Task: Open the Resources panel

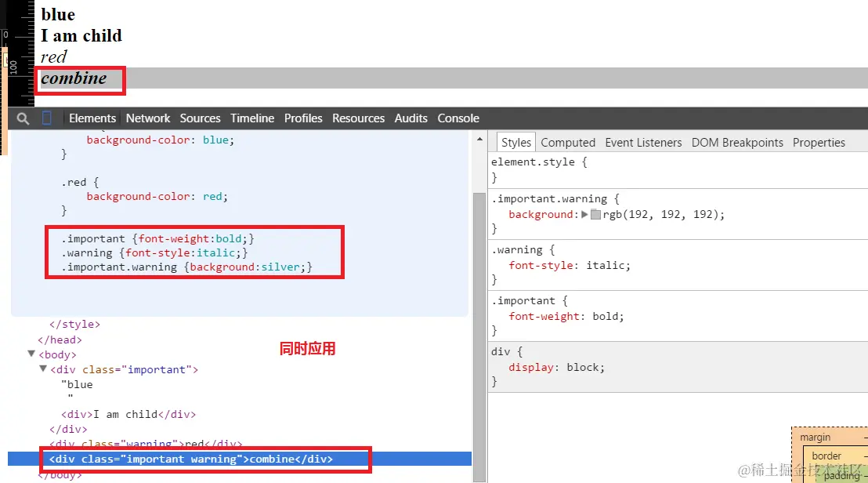Action: tap(358, 118)
